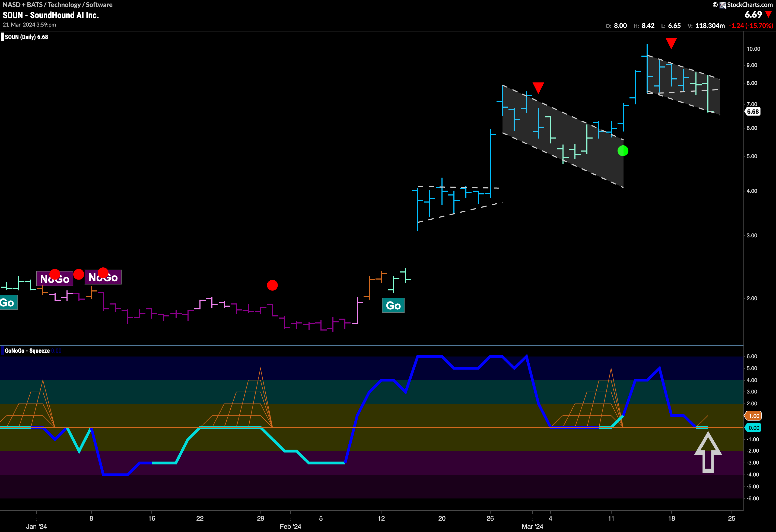Click the cyan 0.00 value tag on the oscillator axis

pos(753,428)
